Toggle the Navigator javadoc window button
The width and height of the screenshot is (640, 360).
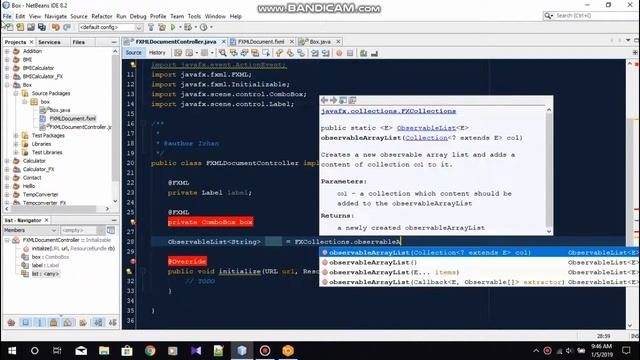[111, 230]
